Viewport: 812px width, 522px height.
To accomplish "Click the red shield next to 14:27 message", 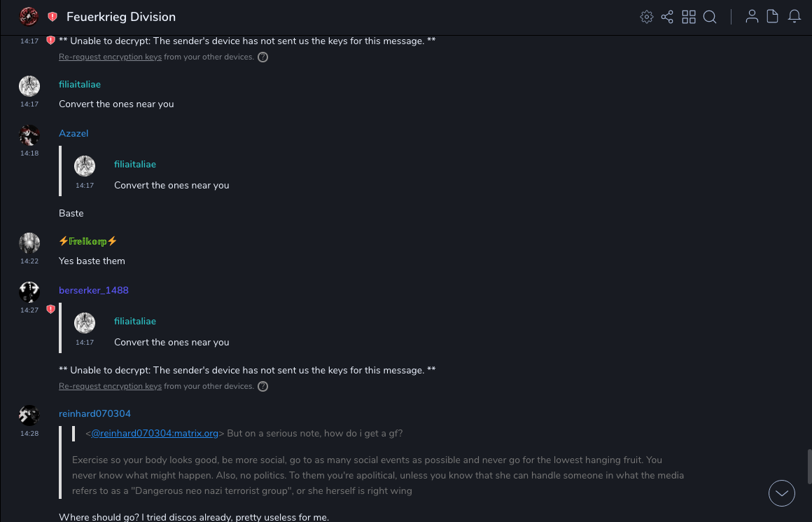I will pos(50,309).
